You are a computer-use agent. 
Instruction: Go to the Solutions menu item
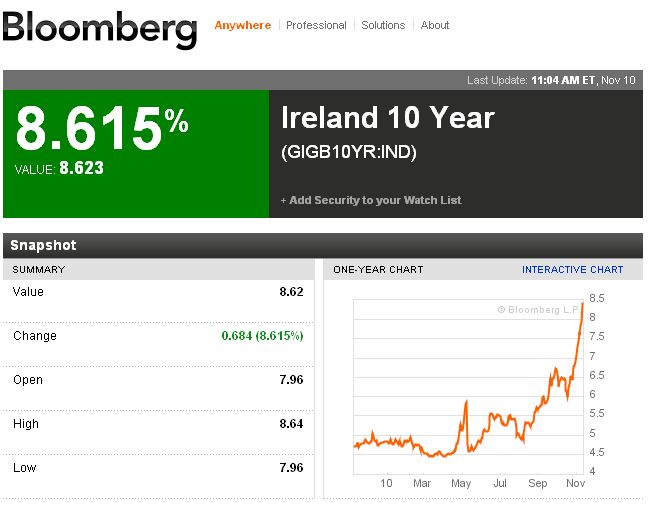[383, 25]
